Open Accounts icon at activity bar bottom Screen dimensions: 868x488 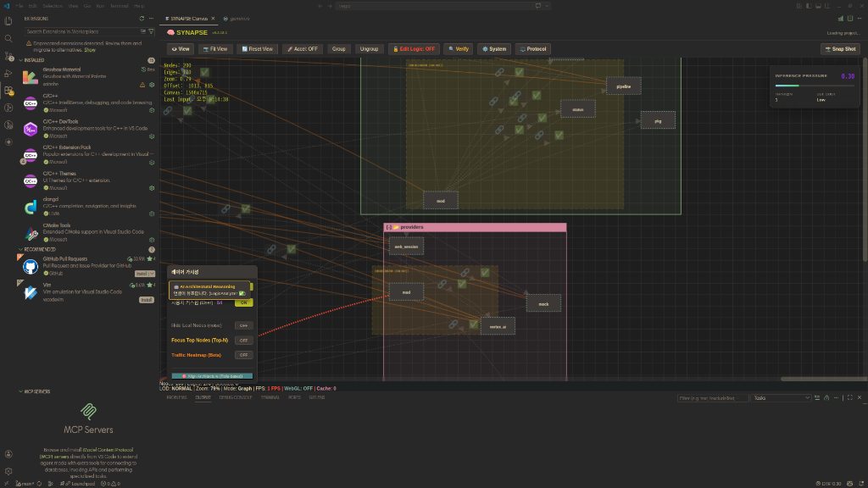click(x=8, y=454)
